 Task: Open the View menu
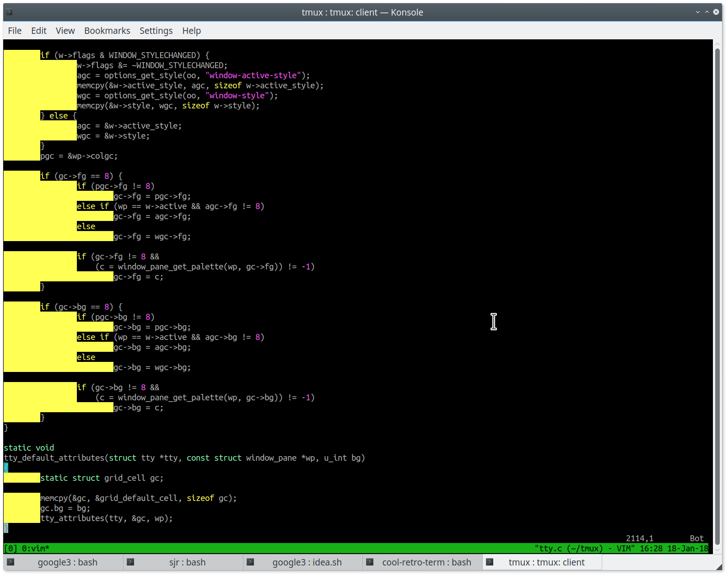pos(65,31)
